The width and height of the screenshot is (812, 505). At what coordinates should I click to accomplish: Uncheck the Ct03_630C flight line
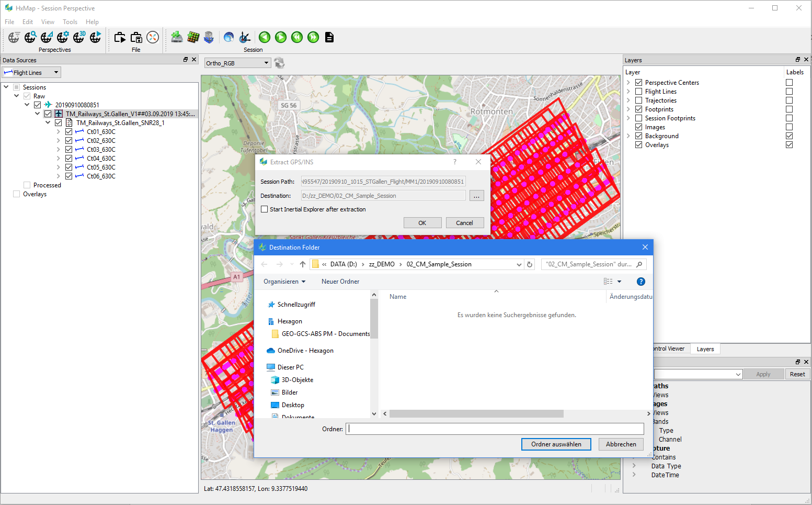pyautogui.click(x=69, y=150)
